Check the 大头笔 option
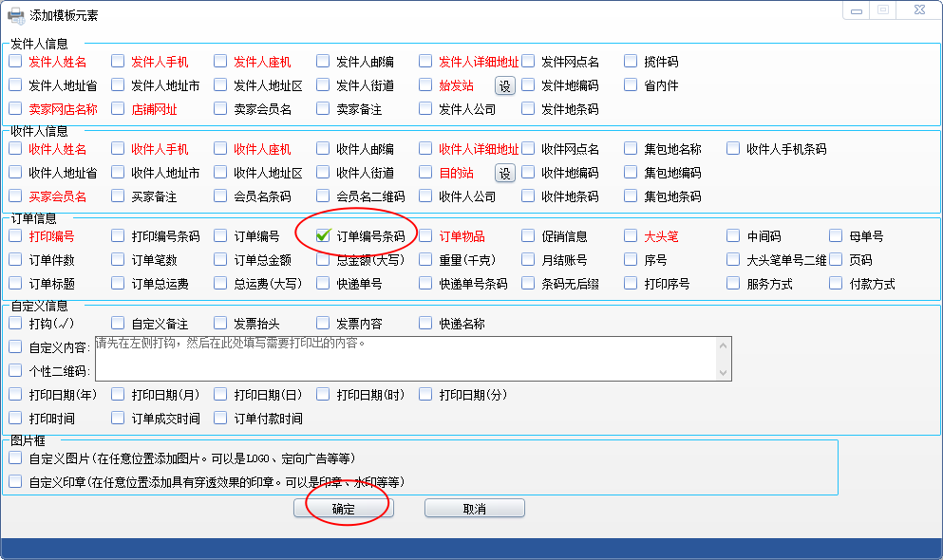Image resolution: width=943 pixels, height=560 pixels. 630,235
